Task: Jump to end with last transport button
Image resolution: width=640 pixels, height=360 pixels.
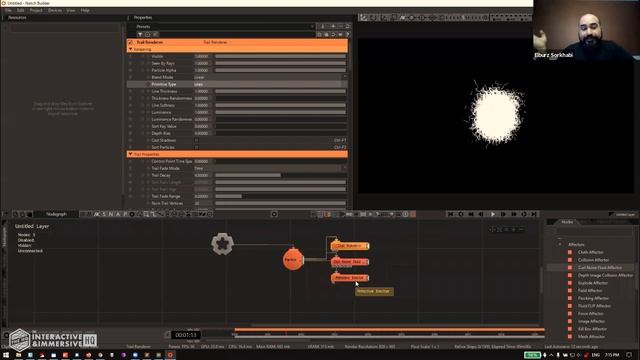Action: tap(534, 214)
